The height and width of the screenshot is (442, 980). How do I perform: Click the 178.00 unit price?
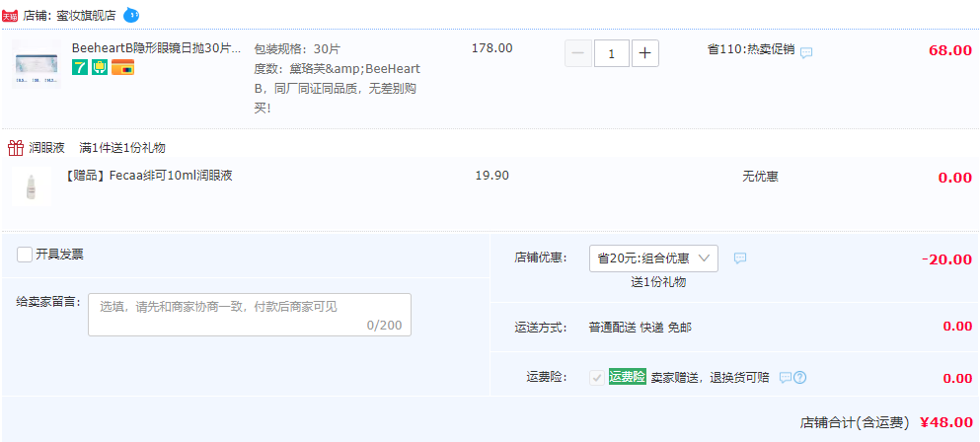[x=491, y=48]
